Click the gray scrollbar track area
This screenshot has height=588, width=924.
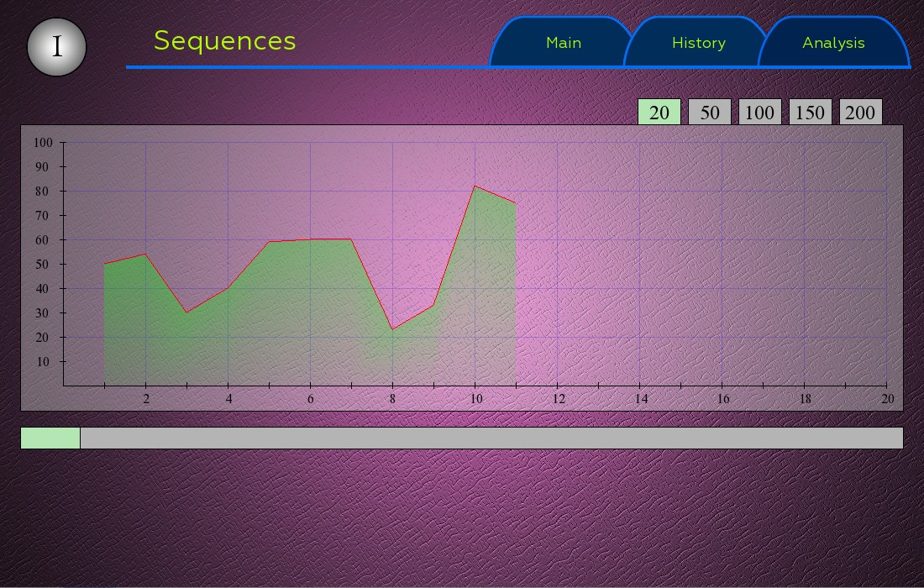pos(491,438)
